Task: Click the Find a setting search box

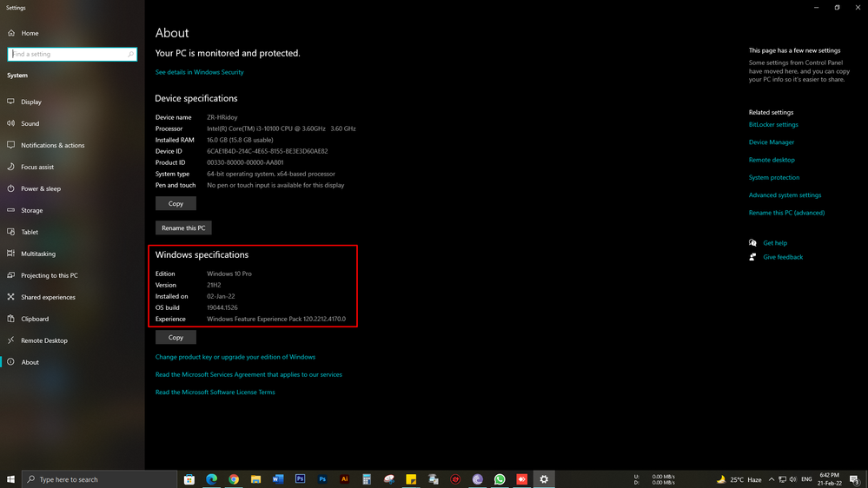Action: [72, 54]
